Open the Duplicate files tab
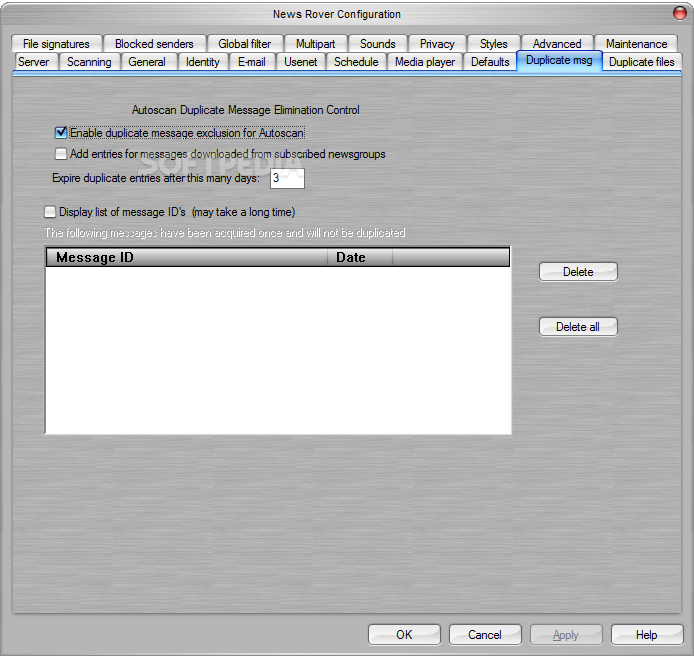694x656 pixels. pos(642,62)
